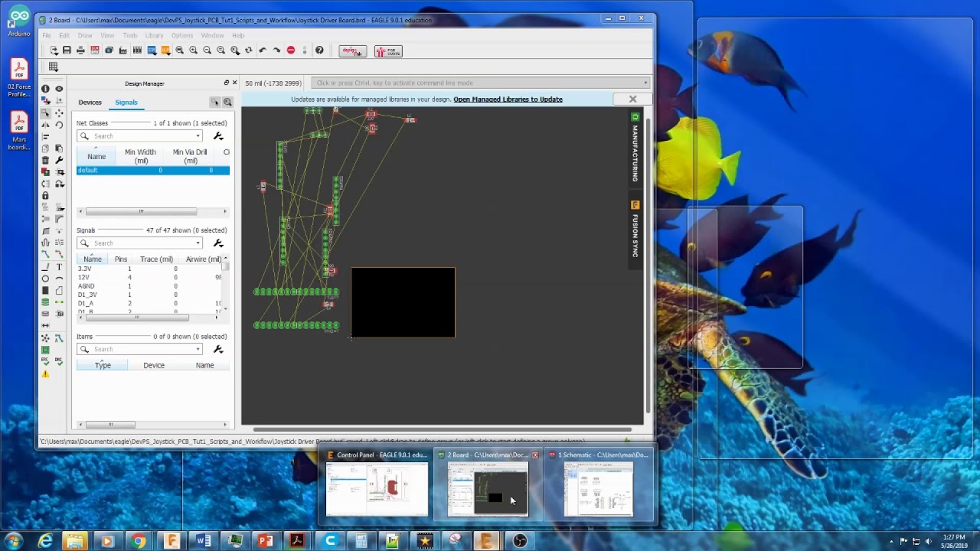This screenshot has height=551, width=980.
Task: Open the Layer settings tool
Action: coord(45,101)
